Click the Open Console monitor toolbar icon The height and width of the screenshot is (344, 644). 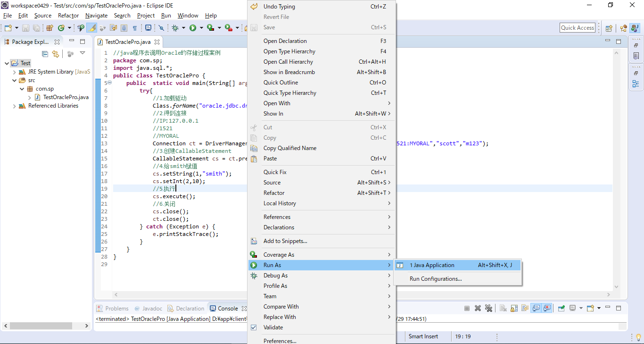pos(148,28)
